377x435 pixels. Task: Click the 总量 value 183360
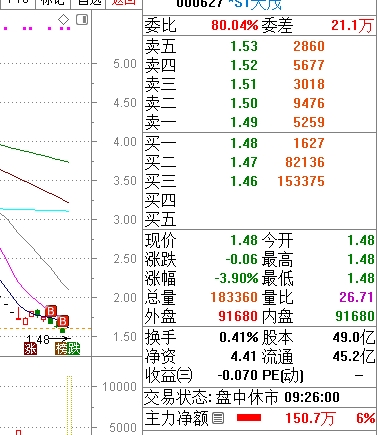click(234, 297)
